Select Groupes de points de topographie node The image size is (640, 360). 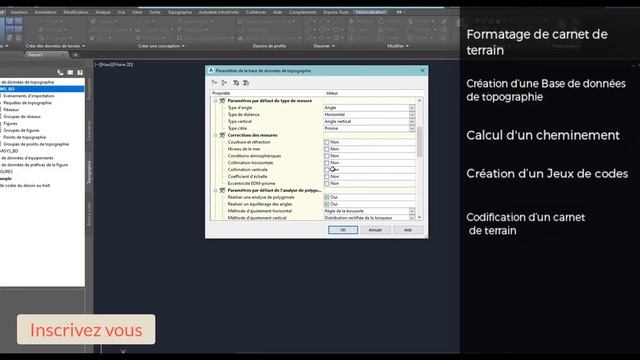point(36,144)
